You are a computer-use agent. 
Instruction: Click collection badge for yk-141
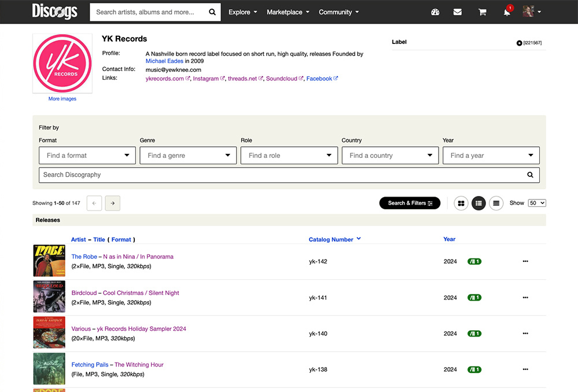(474, 297)
